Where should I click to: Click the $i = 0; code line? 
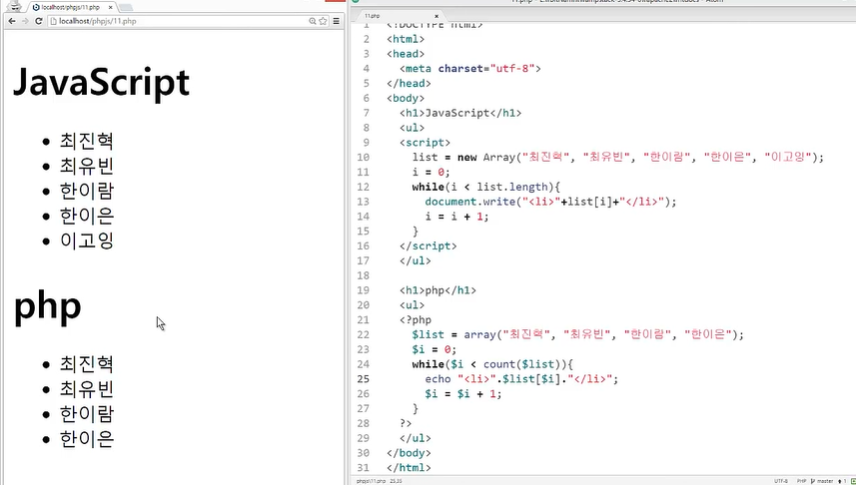(435, 350)
